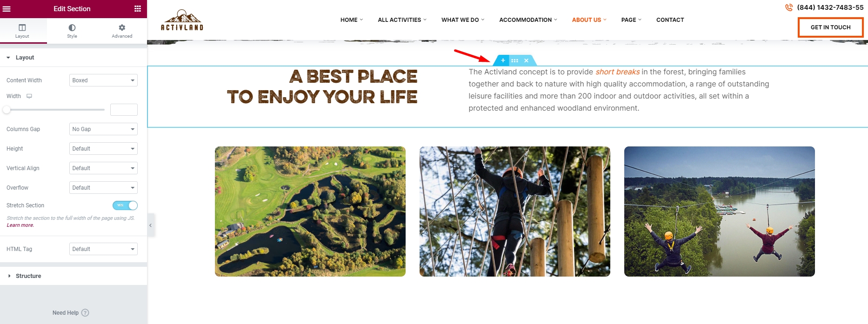Open the Elementor hamburger menu
Screen dimensions: 868x324
(7, 9)
